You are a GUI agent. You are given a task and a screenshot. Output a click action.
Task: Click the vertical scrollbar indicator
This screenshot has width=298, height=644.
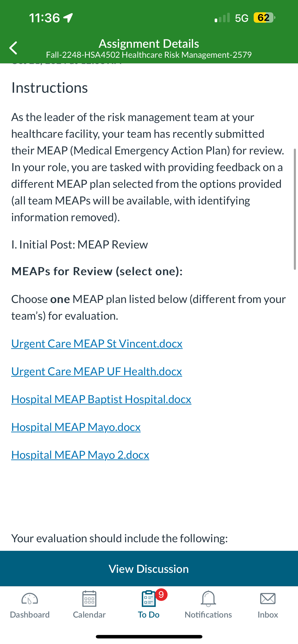click(x=295, y=209)
